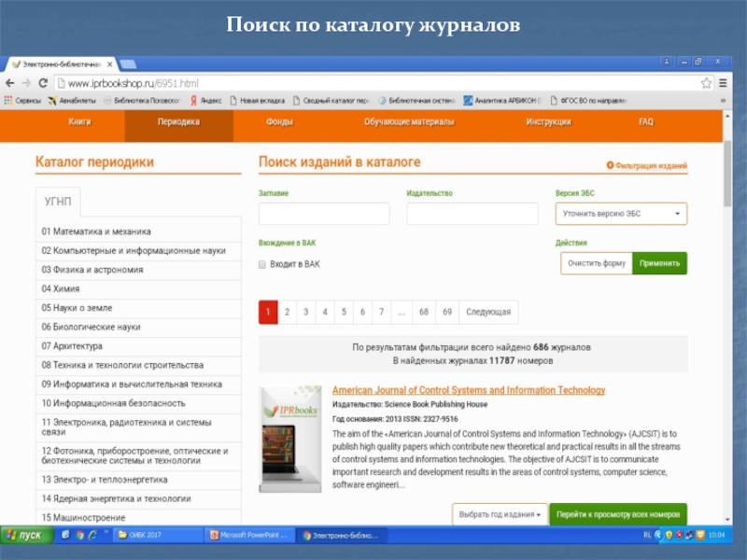The height and width of the screenshot is (560, 747).
Task: Click the Internet Explorer quick launch icon
Action: click(92, 535)
